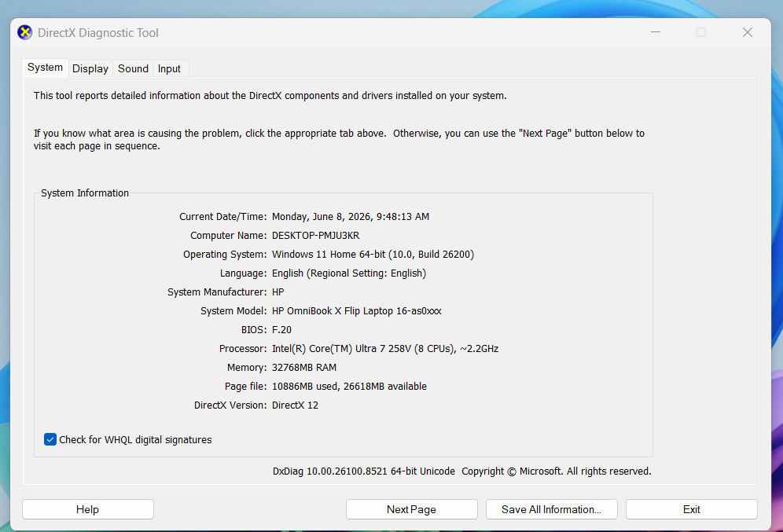The image size is (783, 532).
Task: Click the Intel Core Ultra 7 258V text
Action: coord(385,349)
